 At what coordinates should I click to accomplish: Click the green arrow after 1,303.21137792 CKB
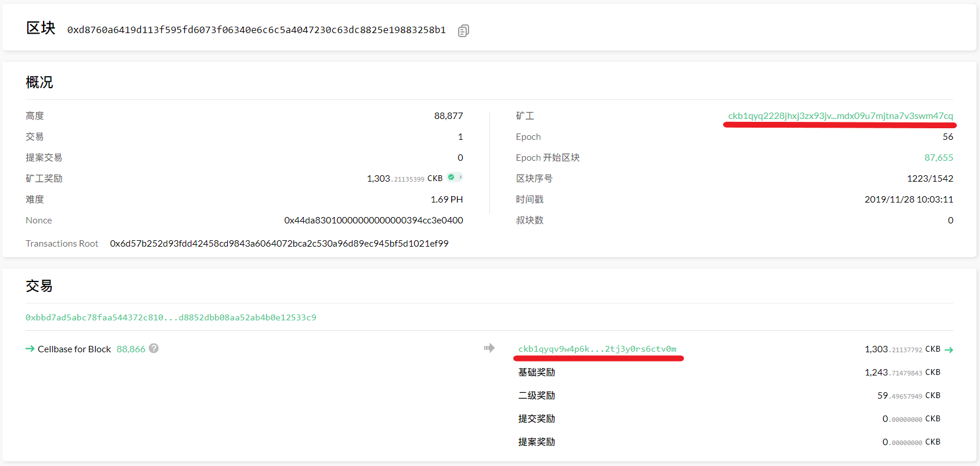tap(949, 350)
